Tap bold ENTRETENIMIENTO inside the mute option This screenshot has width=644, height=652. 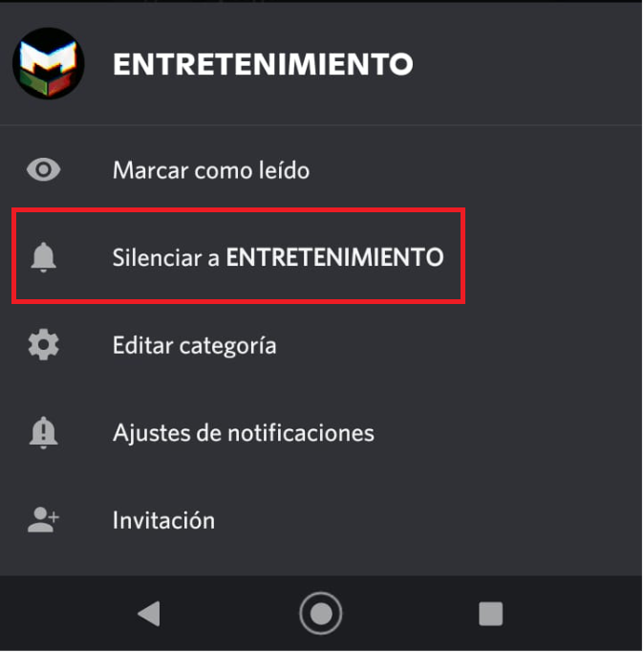[x=334, y=257]
